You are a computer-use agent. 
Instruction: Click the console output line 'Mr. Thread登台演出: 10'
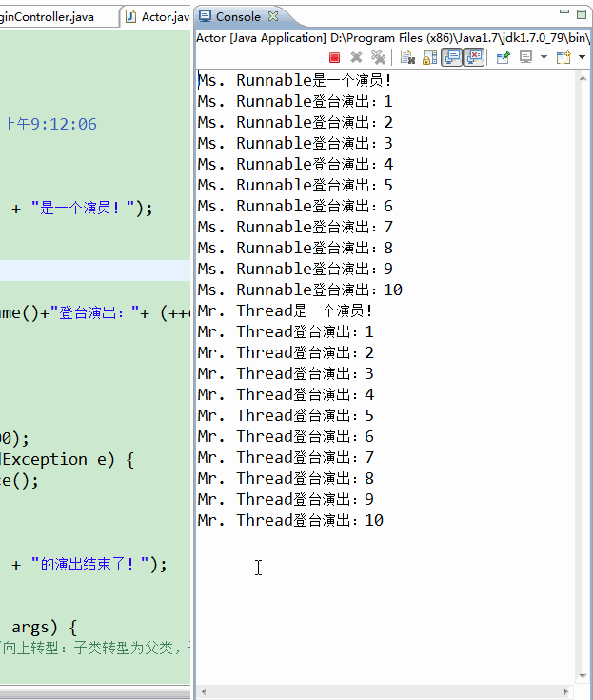291,521
